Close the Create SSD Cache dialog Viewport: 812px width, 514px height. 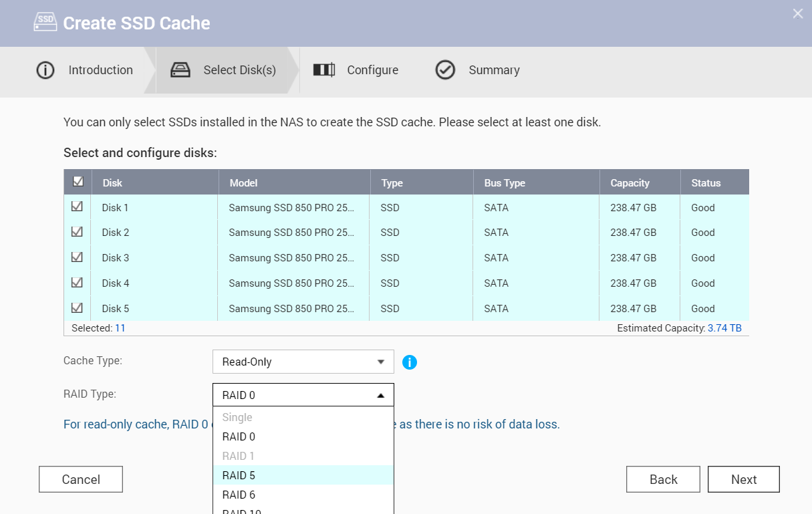797,13
